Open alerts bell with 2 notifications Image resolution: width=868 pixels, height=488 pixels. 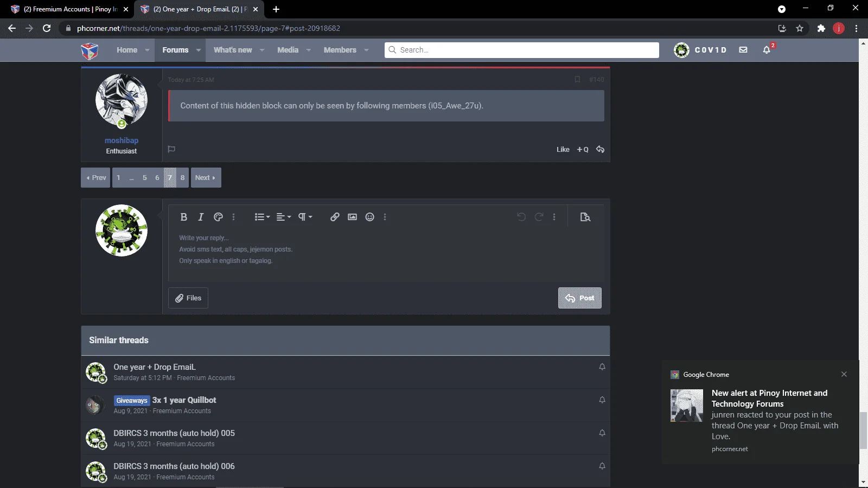click(x=767, y=50)
